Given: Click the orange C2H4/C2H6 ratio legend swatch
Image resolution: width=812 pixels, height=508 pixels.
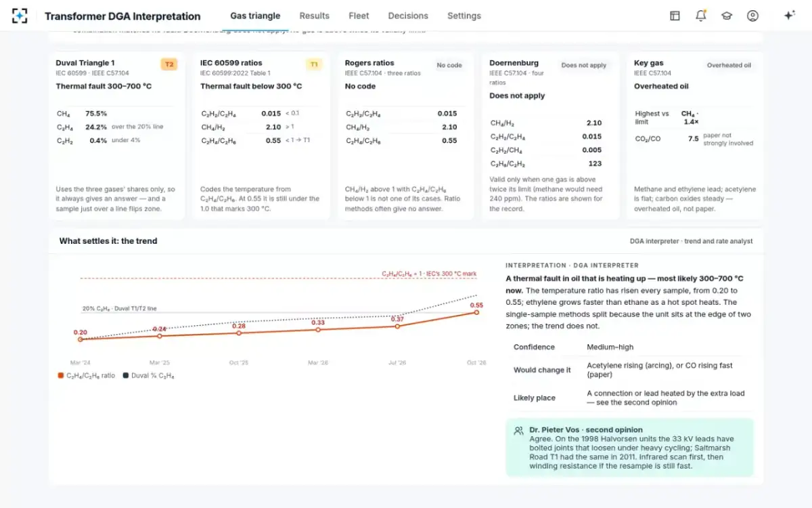Looking at the screenshot, I should pyautogui.click(x=61, y=375).
